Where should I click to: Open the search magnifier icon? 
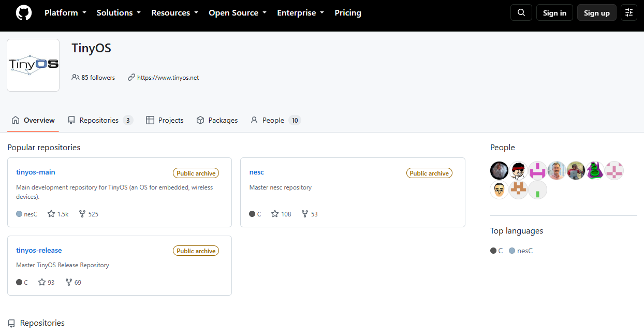pos(521,13)
